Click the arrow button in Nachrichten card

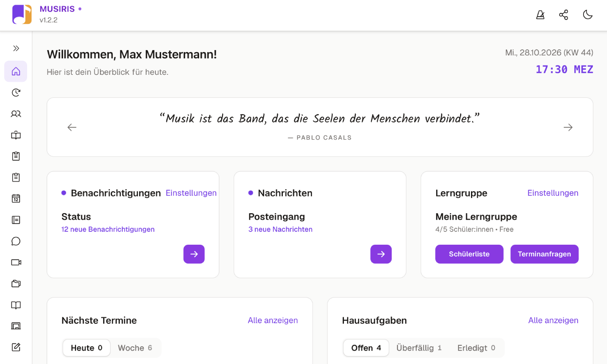381,254
